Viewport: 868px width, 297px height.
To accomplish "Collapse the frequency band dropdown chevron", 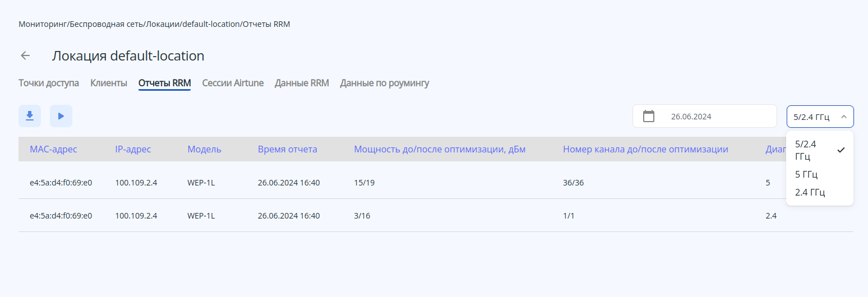I will pos(843,117).
